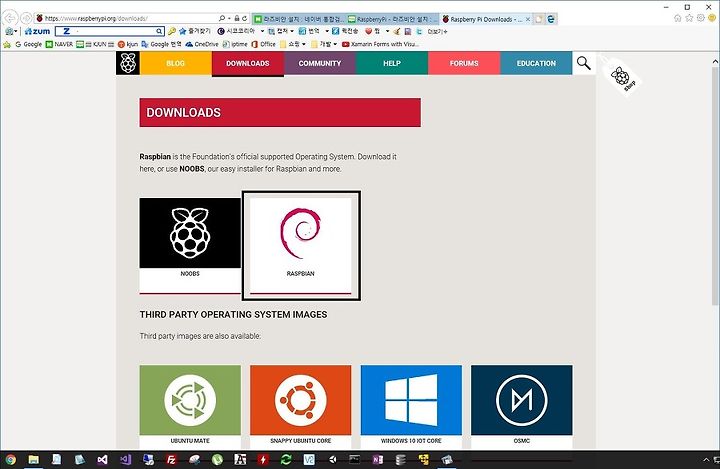Open the OneDrive bookmark
Viewport: 720px width, 469px height.
pyautogui.click(x=202, y=44)
